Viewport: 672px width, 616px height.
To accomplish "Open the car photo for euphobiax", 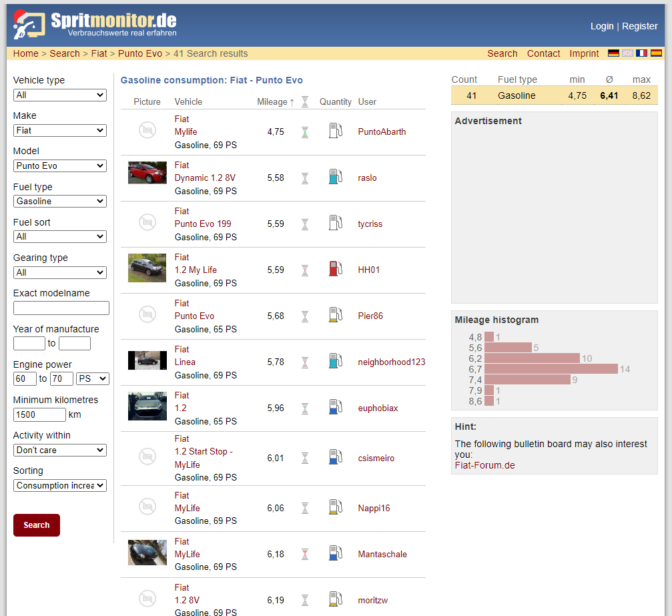I will 147,406.
